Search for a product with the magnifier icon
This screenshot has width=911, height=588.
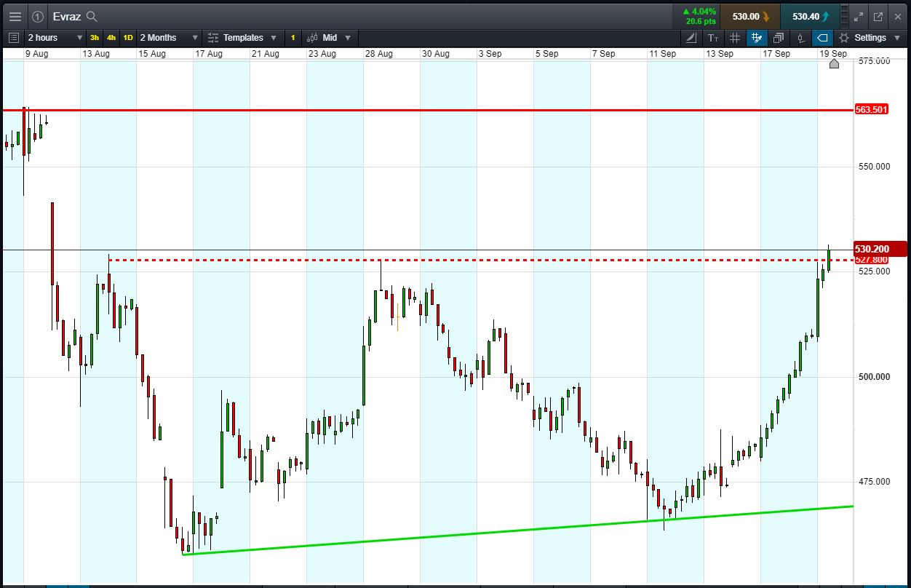[92, 16]
